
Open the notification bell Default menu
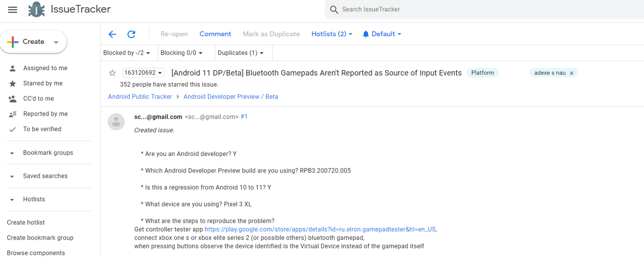click(x=381, y=34)
